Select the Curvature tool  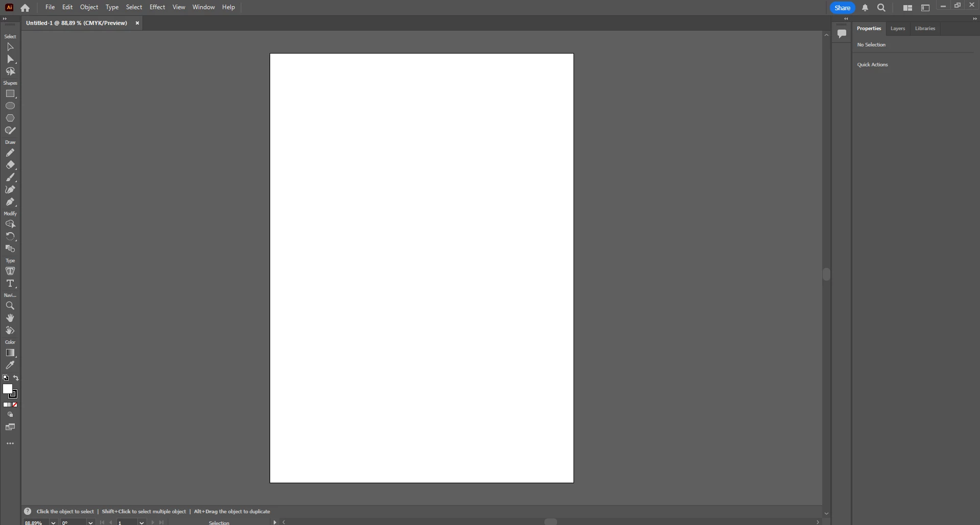tap(10, 190)
